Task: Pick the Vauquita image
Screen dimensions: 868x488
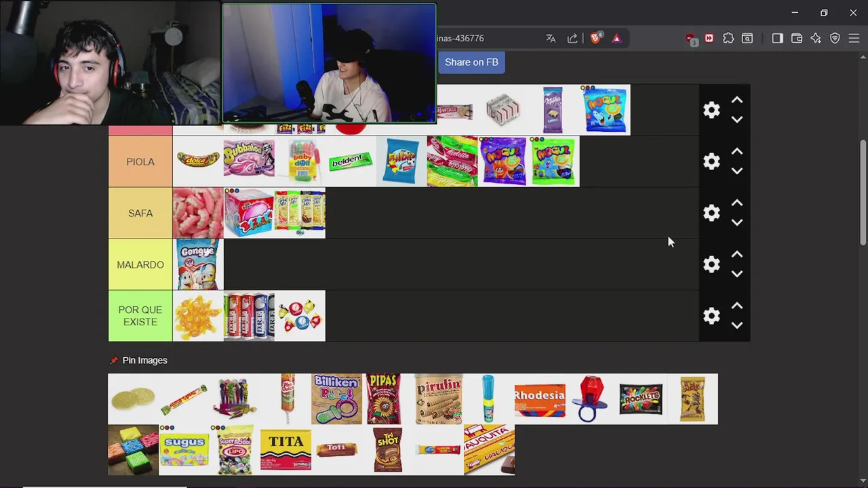Action: pos(489,450)
